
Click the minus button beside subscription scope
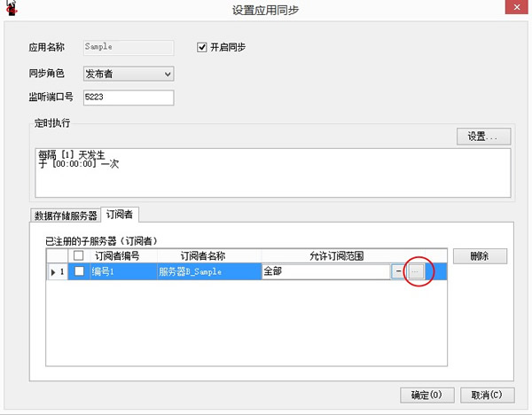397,272
